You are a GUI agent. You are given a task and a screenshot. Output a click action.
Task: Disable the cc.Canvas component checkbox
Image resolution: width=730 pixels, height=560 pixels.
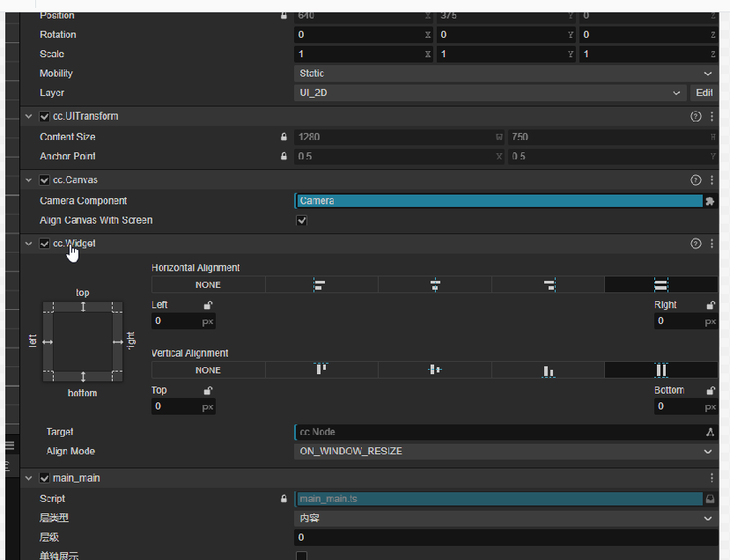[x=44, y=181]
